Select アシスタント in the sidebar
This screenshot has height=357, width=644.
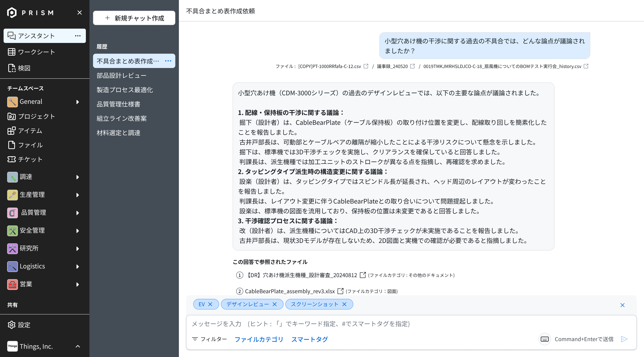click(x=44, y=36)
